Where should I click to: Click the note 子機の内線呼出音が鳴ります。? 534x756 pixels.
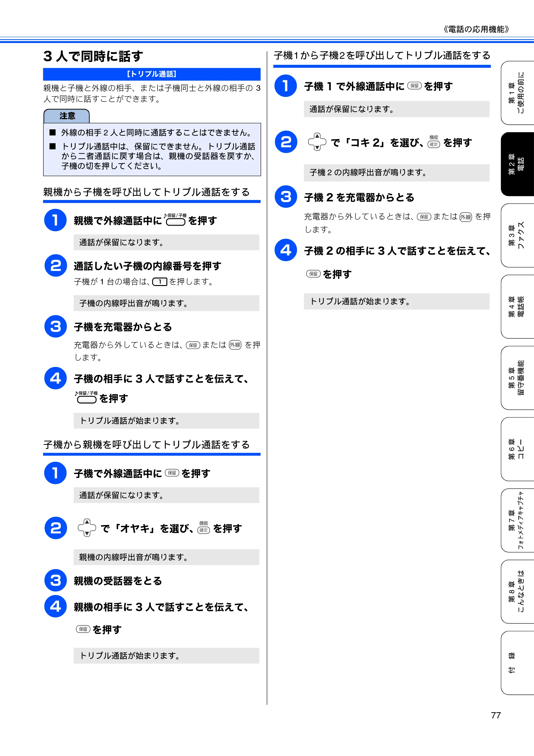tap(166, 303)
